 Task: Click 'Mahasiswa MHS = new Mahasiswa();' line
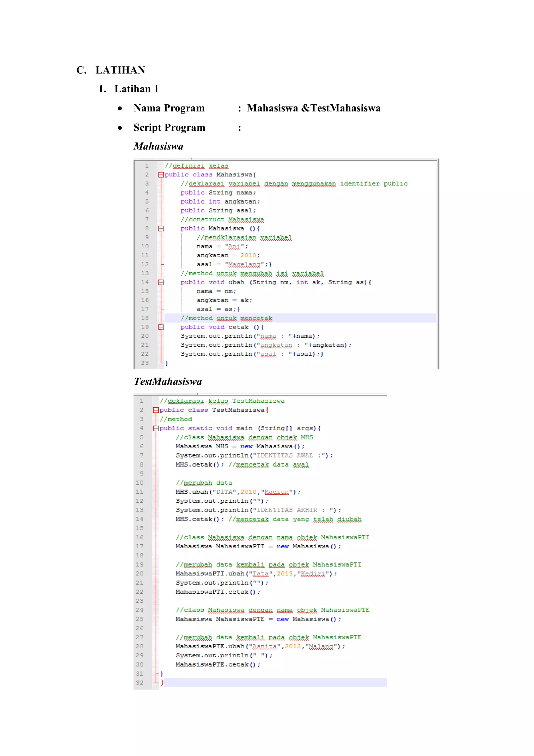click(240, 447)
